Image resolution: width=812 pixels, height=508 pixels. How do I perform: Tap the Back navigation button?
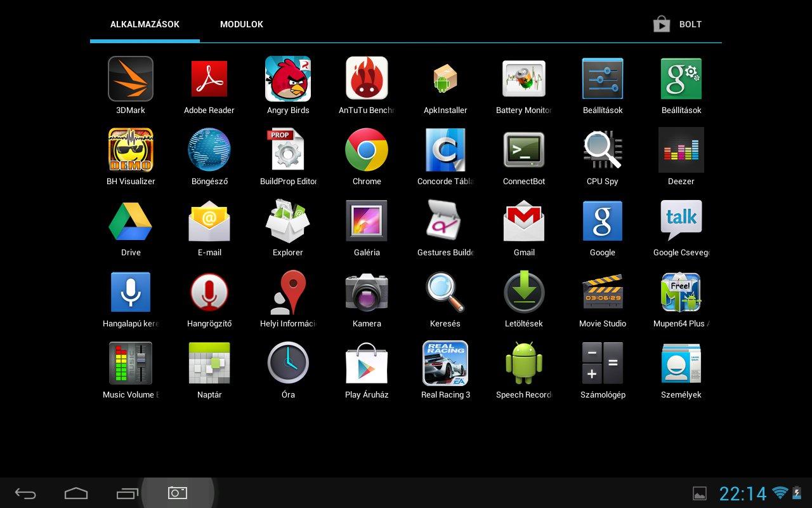click(25, 493)
